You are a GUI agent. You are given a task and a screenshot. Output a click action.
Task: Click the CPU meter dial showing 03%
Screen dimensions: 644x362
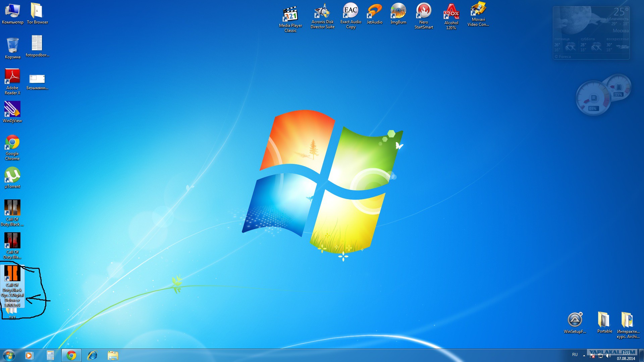(x=593, y=98)
